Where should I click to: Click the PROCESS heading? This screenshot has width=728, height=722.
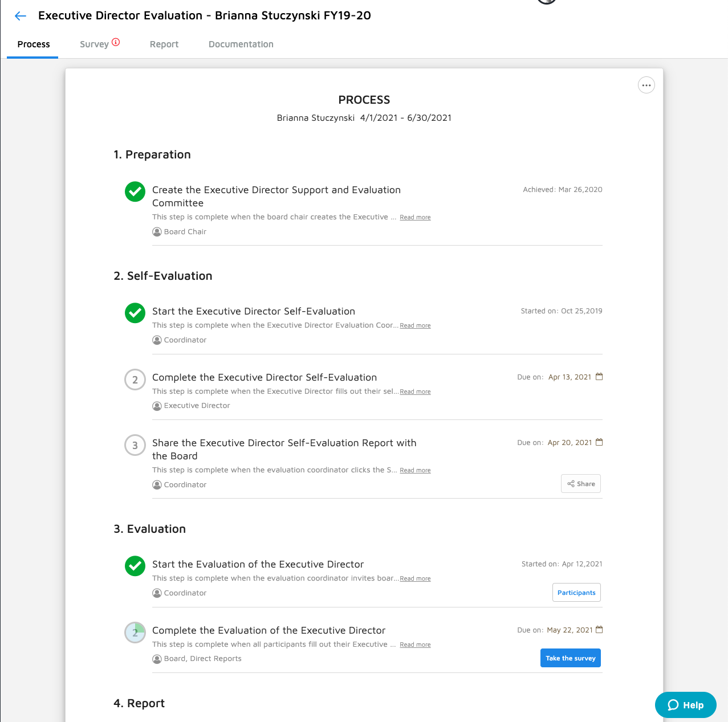click(364, 100)
